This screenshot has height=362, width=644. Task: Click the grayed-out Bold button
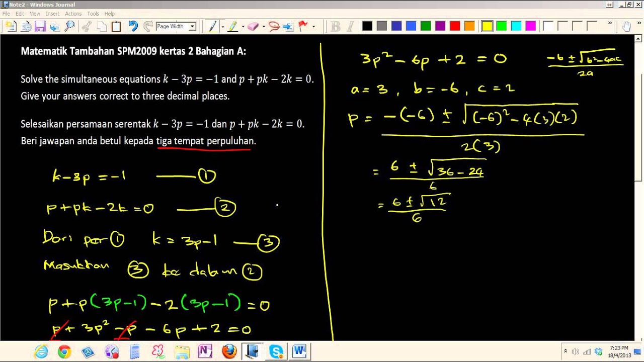(336, 27)
